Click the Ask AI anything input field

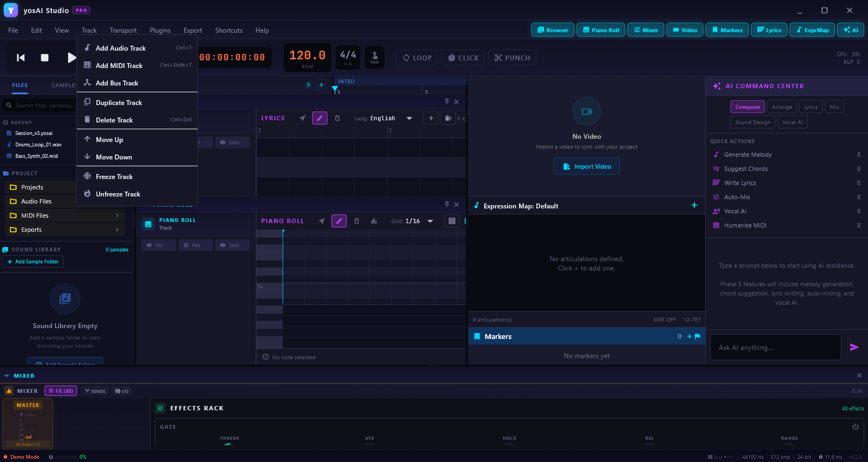point(775,347)
